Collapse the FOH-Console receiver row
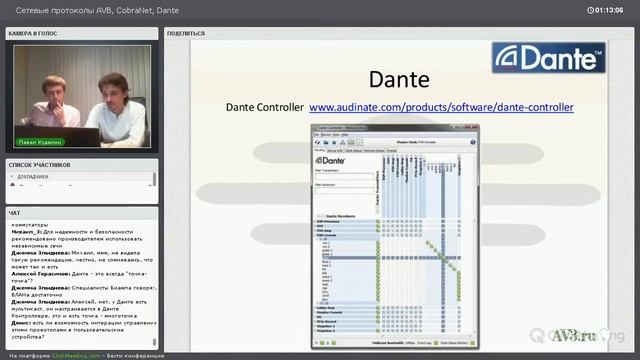Image resolution: width=640 pixels, height=360 pixels. click(x=315, y=235)
